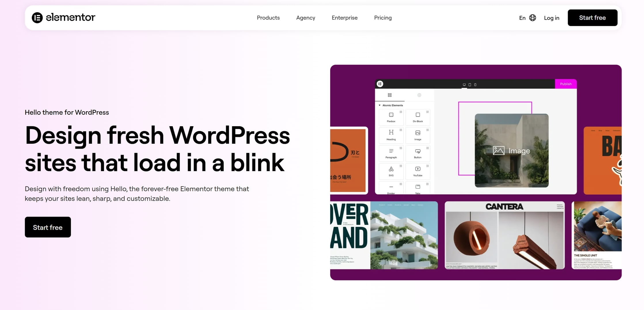This screenshot has height=310, width=644.
Task: Select the Tabs element
Action: click(417, 188)
